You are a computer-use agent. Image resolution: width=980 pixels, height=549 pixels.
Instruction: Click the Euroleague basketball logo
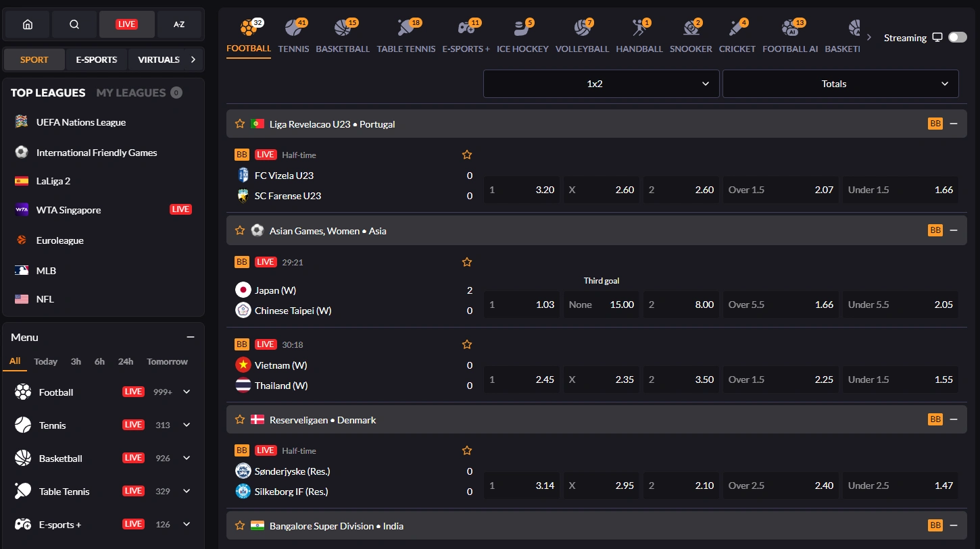22,240
